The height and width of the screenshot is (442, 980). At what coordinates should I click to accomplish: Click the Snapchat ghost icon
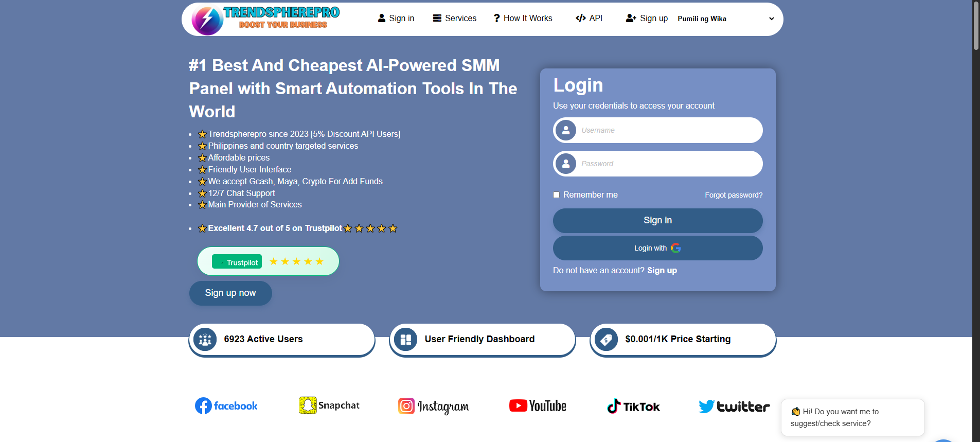coord(308,405)
